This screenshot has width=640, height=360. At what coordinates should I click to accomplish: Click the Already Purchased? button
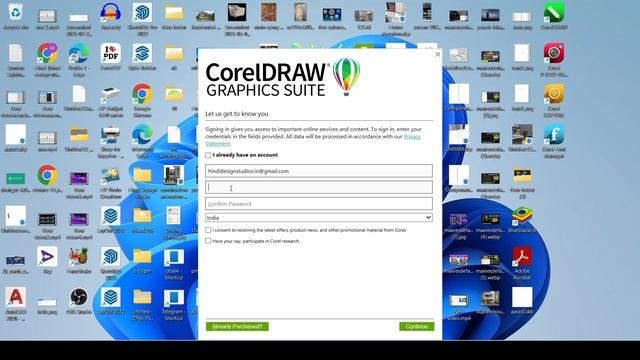click(x=237, y=327)
